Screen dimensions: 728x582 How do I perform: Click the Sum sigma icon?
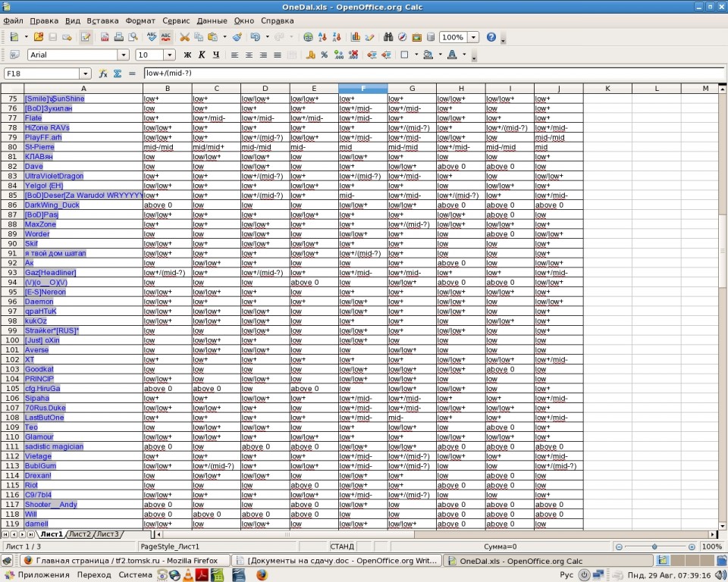click(x=118, y=74)
